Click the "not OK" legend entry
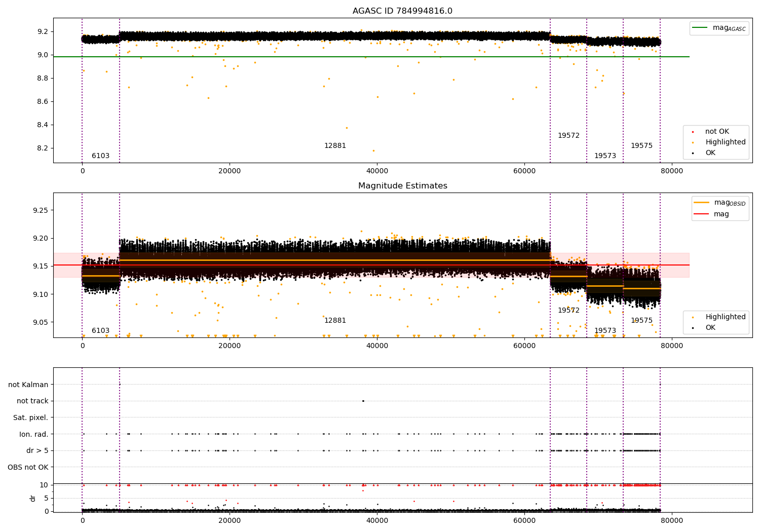Image resolution: width=760 pixels, height=532 pixels. tap(717, 132)
